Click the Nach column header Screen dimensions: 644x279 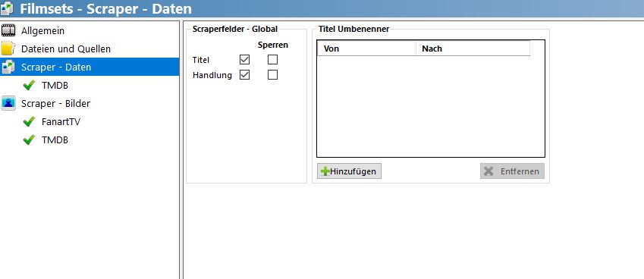(473, 49)
